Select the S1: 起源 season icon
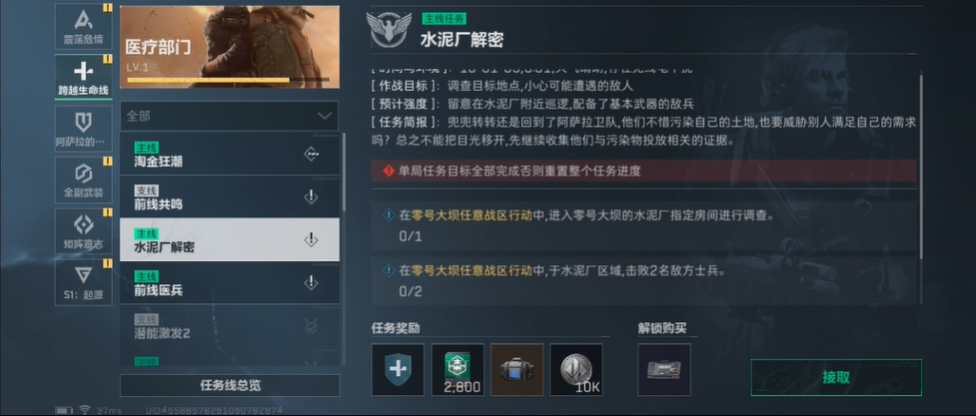 (83, 282)
